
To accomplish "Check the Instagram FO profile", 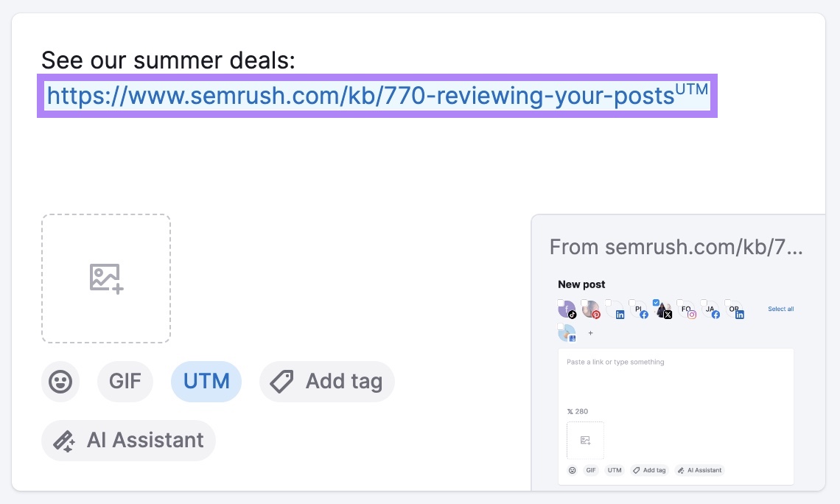I will [679, 302].
